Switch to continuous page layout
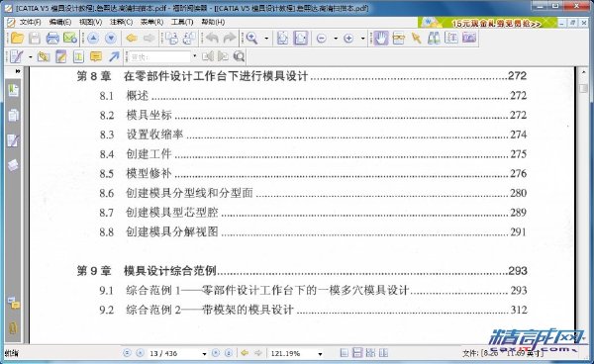This screenshot has width=594, height=364. (357, 353)
